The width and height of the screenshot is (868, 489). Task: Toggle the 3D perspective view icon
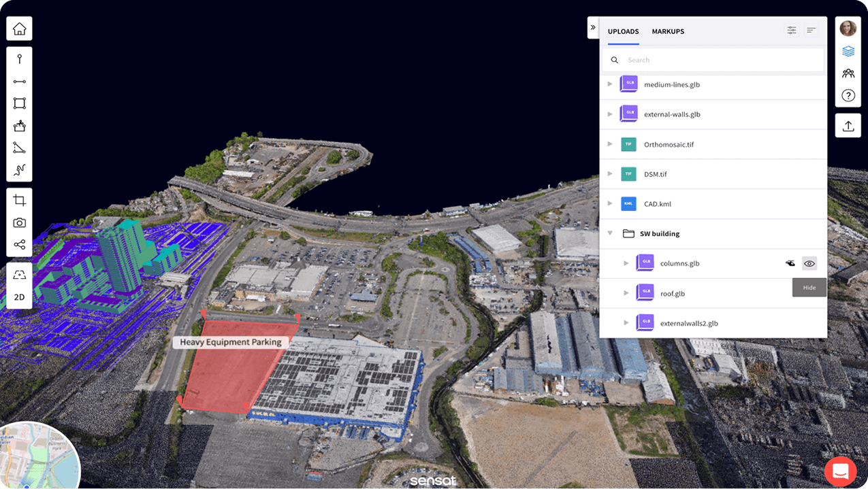pyautogui.click(x=19, y=275)
